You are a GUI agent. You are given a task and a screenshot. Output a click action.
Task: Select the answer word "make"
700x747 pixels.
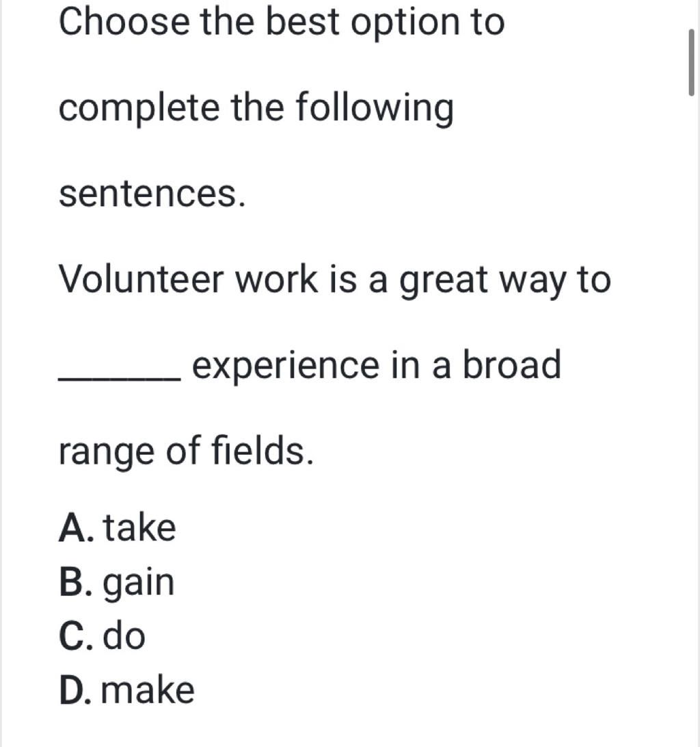click(148, 690)
